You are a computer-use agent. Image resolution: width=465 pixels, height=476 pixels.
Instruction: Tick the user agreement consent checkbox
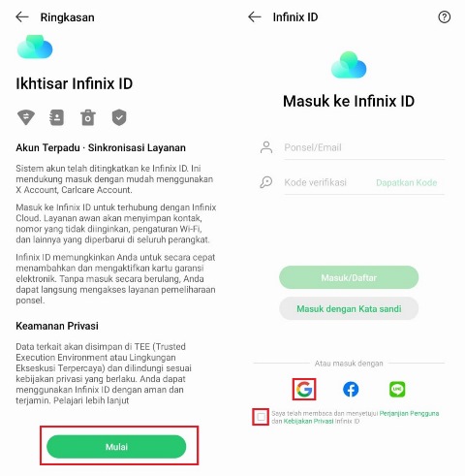[261, 417]
